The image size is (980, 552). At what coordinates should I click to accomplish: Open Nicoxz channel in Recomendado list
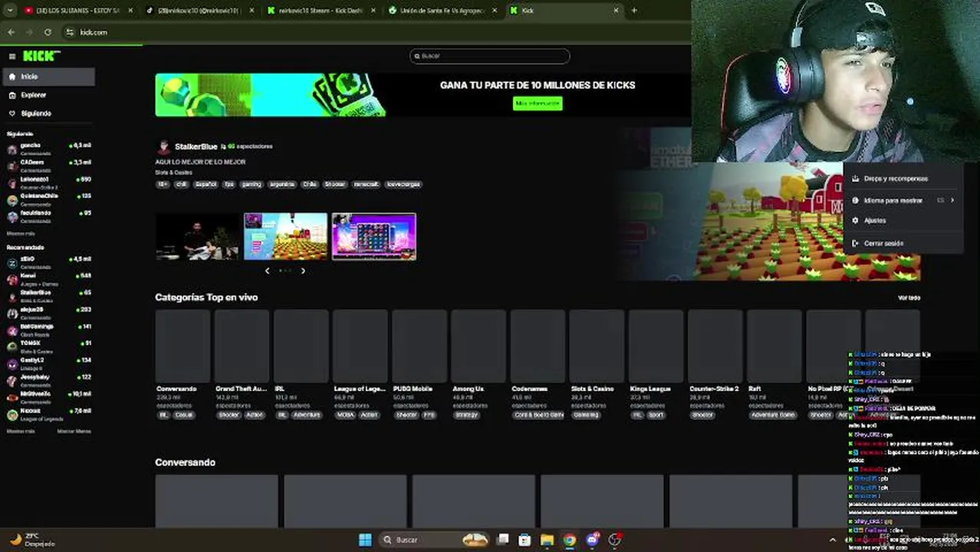tap(49, 414)
